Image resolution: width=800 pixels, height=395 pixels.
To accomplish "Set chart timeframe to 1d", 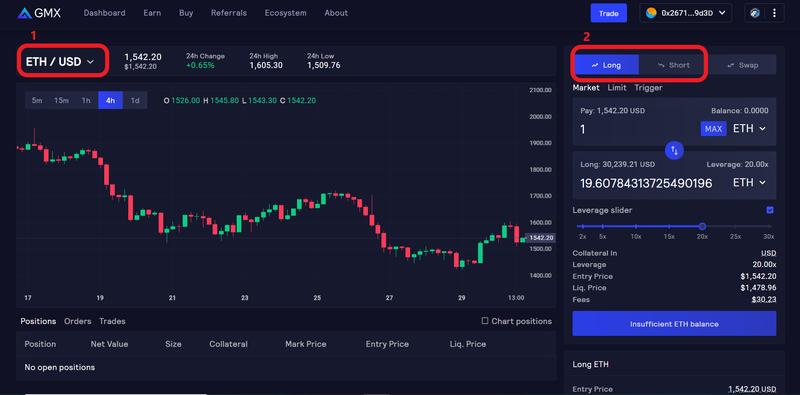I will click(x=135, y=101).
